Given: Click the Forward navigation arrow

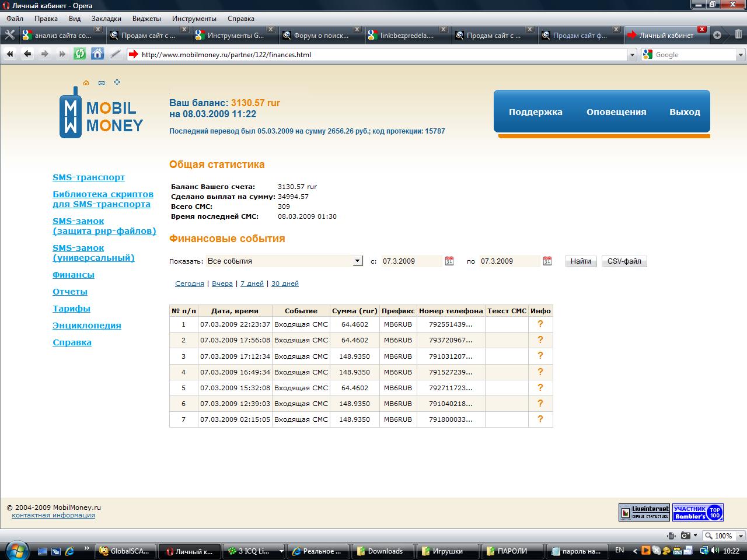Looking at the screenshot, I should [x=44, y=54].
